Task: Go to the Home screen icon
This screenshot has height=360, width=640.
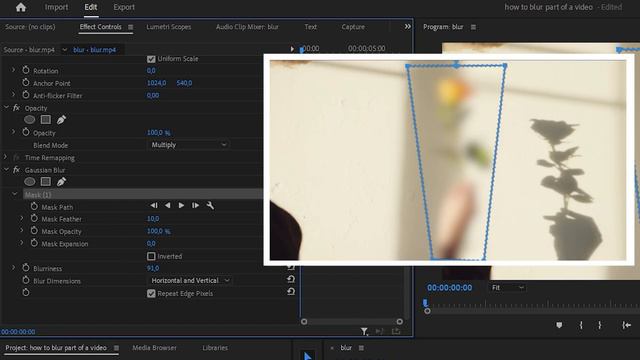Action: click(21, 7)
